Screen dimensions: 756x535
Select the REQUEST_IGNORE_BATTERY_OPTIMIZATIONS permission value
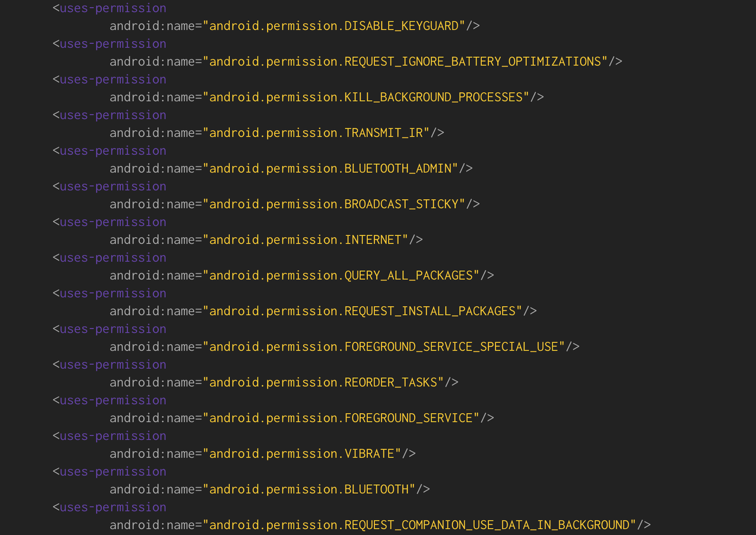(x=405, y=61)
